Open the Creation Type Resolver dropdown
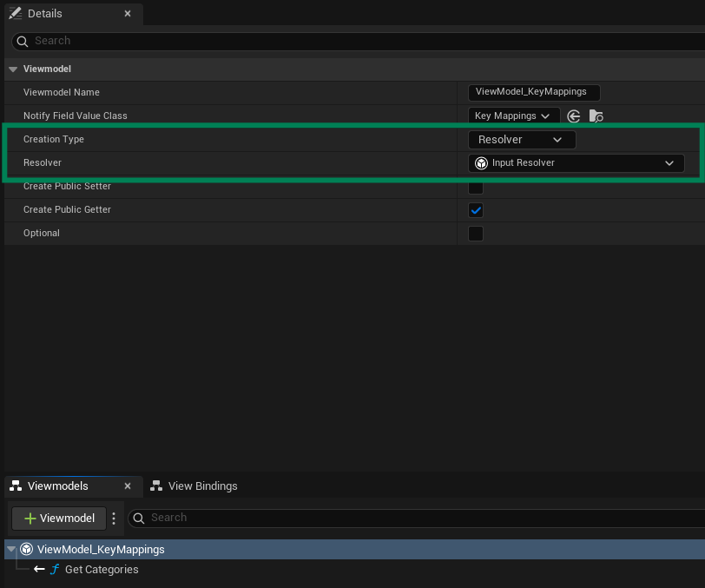705x588 pixels. click(x=521, y=139)
